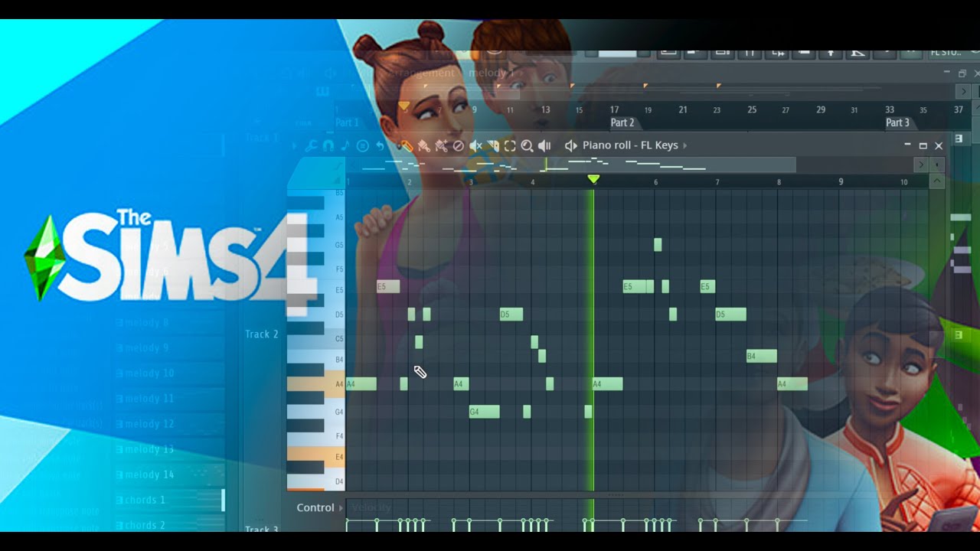Select the Slice tool in piano roll
Viewport: 980px width, 551px height.
click(493, 145)
